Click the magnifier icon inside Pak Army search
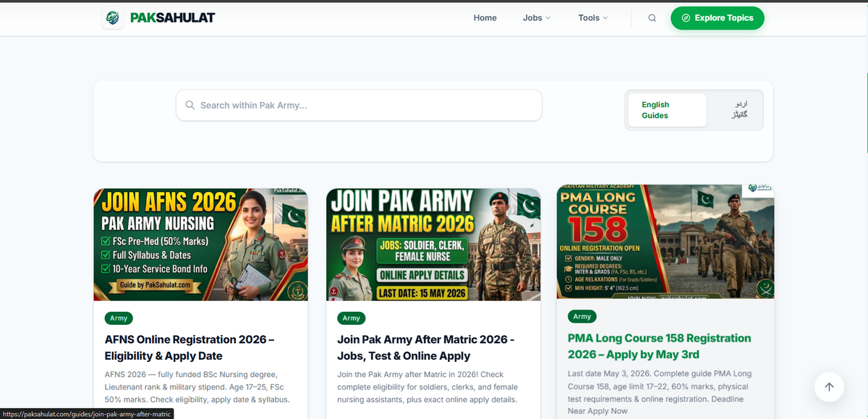868x419 pixels. pyautogui.click(x=190, y=106)
